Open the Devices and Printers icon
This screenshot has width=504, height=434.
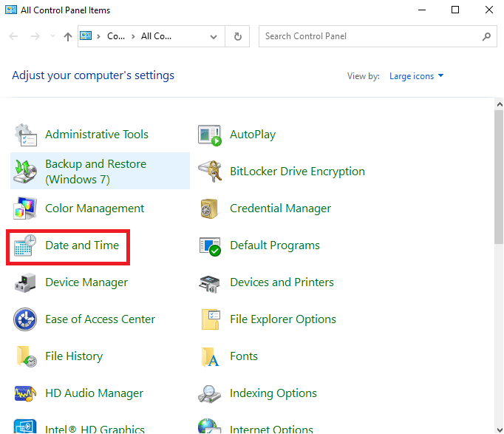211,282
